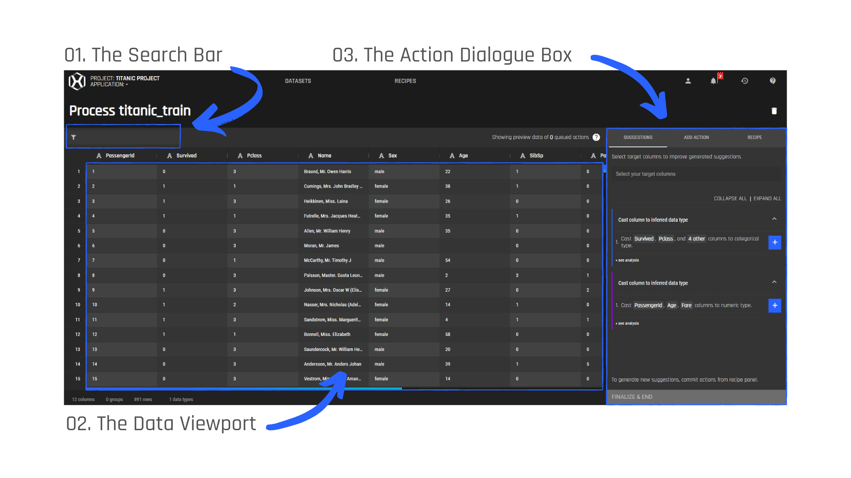Click the Fare tag in numeric suggestion
The image size is (851, 478).
click(687, 305)
